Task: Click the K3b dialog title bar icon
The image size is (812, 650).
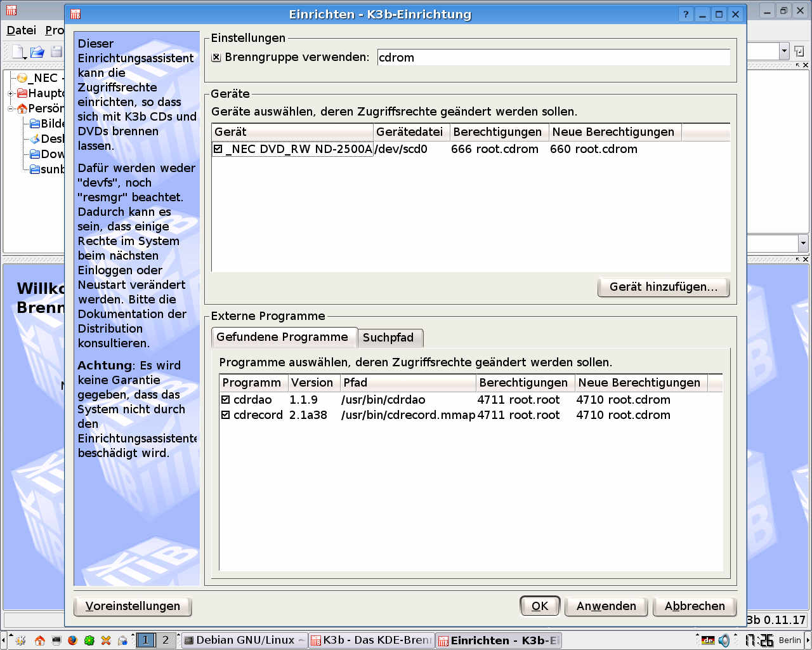Action: [x=75, y=14]
